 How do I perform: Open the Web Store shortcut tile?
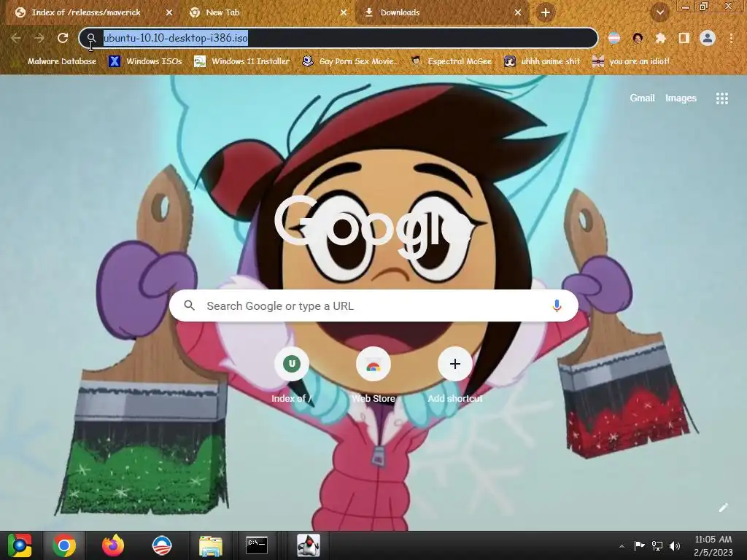coord(373,376)
